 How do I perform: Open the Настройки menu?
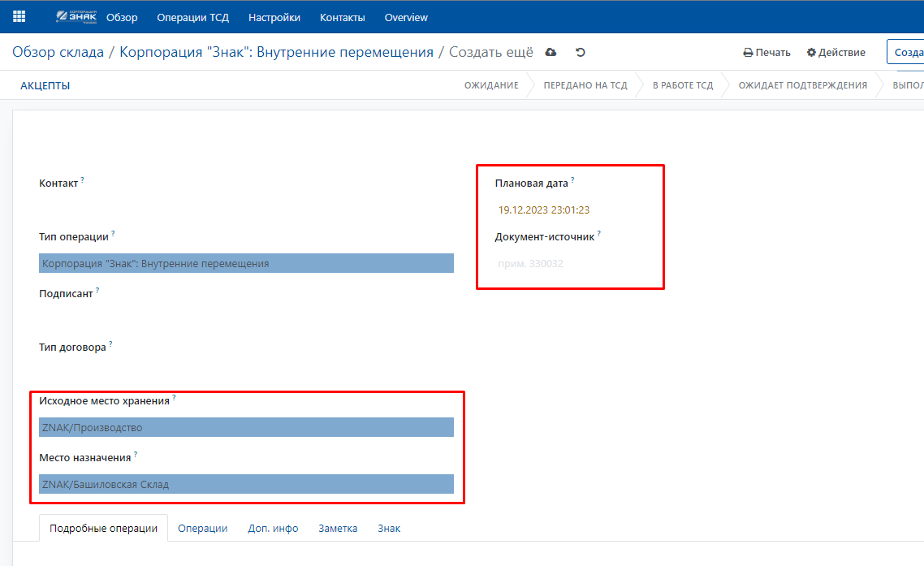[274, 17]
